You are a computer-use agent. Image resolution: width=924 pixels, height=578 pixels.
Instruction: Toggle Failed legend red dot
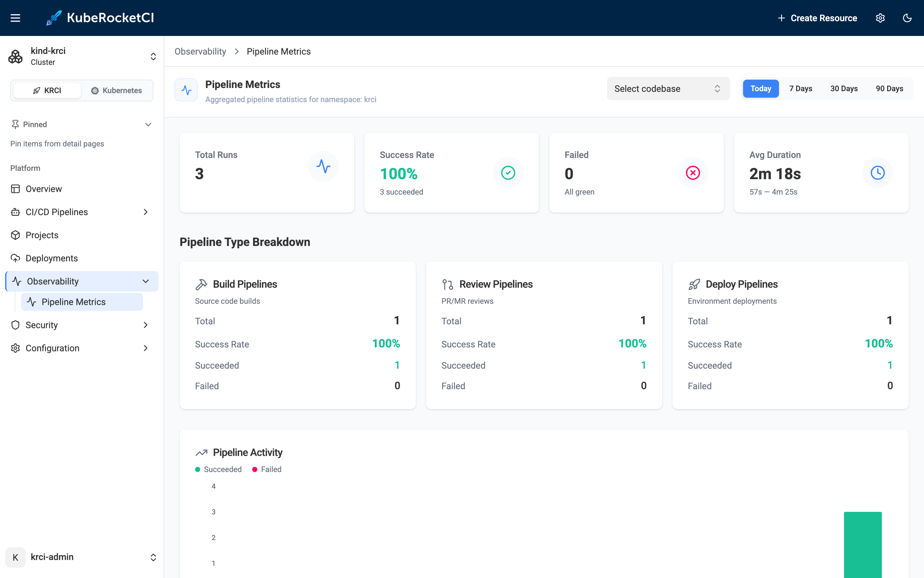(x=255, y=469)
